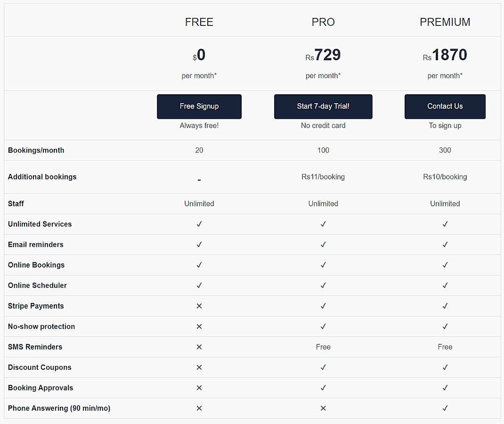Click the Phone Answering (90 min/mo) label
504x424 pixels.
59,408
